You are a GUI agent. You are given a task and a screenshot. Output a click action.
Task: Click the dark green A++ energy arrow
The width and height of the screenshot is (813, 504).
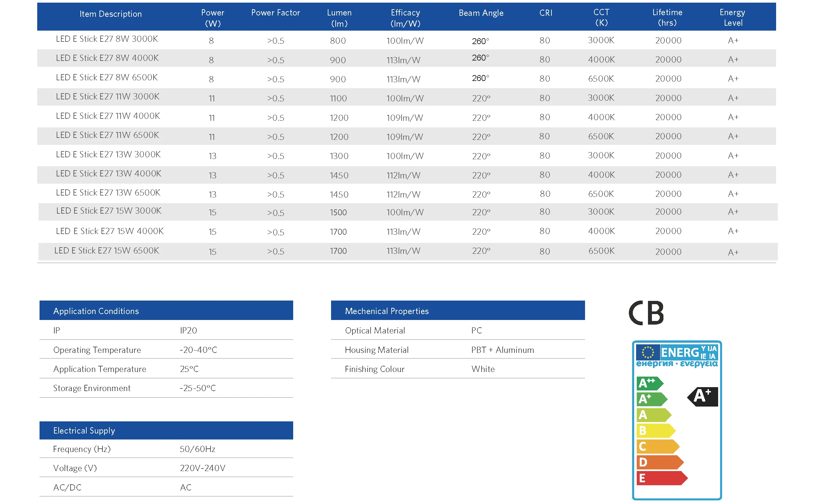[x=649, y=383]
